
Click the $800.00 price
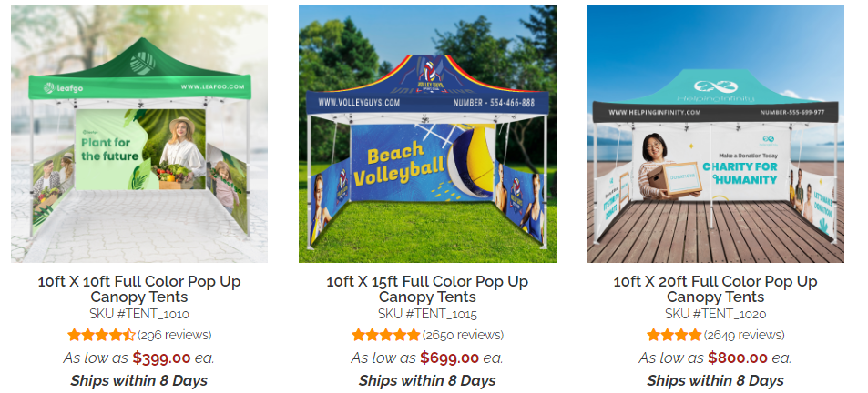pyautogui.click(x=738, y=358)
